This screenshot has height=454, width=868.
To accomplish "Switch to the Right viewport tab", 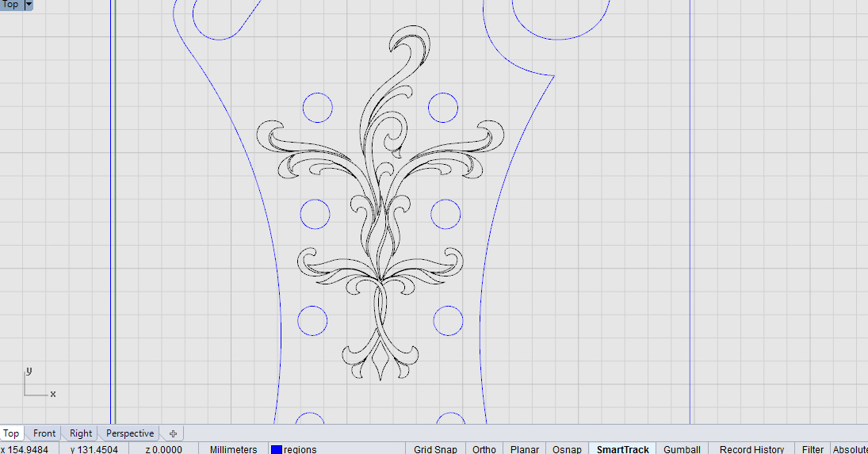I will click(81, 433).
